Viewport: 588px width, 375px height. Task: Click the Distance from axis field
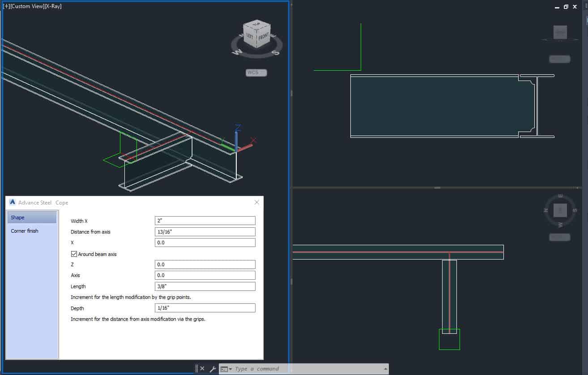pyautogui.click(x=205, y=232)
